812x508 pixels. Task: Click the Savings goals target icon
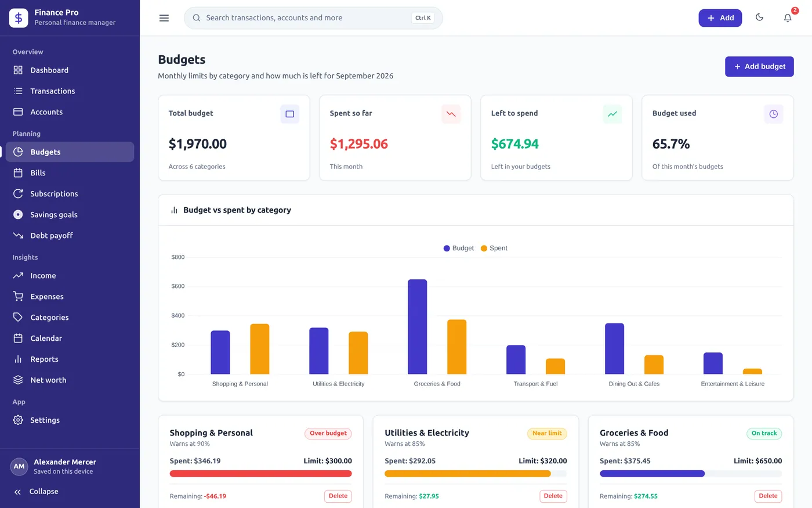pos(18,215)
